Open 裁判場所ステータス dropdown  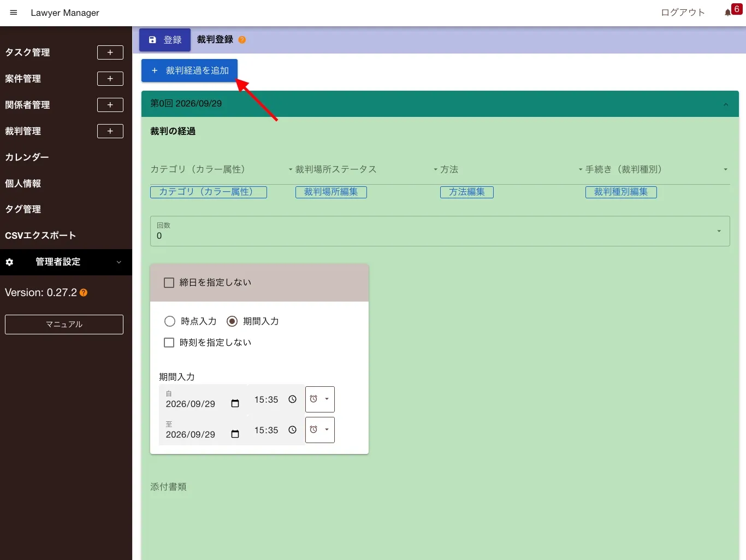[x=368, y=169]
